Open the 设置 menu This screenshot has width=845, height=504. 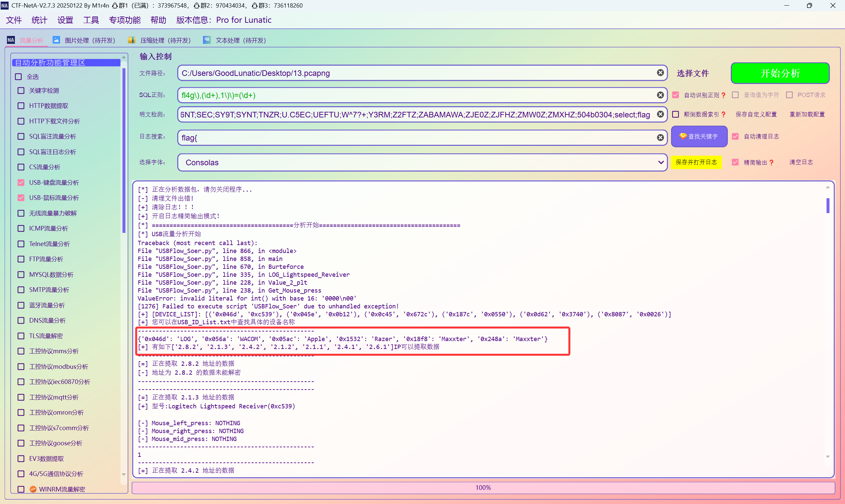tap(65, 20)
